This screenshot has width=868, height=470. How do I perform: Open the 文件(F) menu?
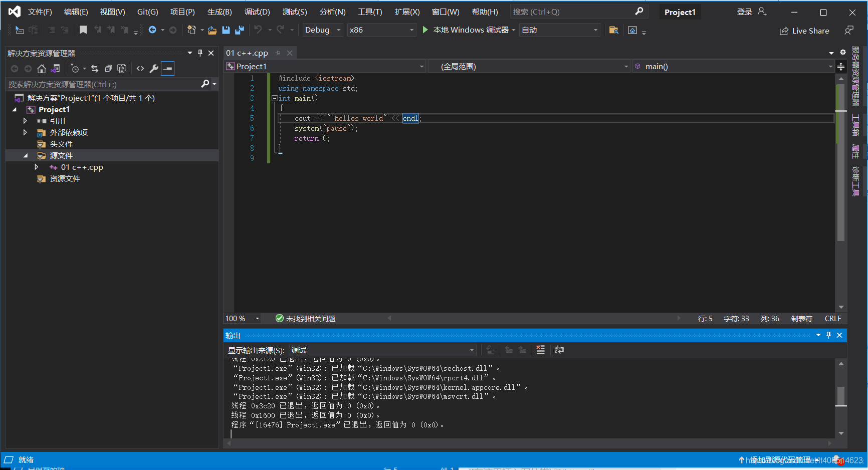40,12
